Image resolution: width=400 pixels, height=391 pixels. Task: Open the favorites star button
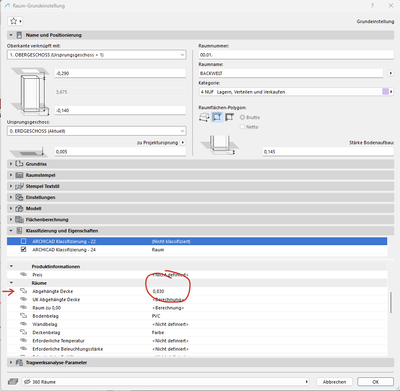point(15,21)
